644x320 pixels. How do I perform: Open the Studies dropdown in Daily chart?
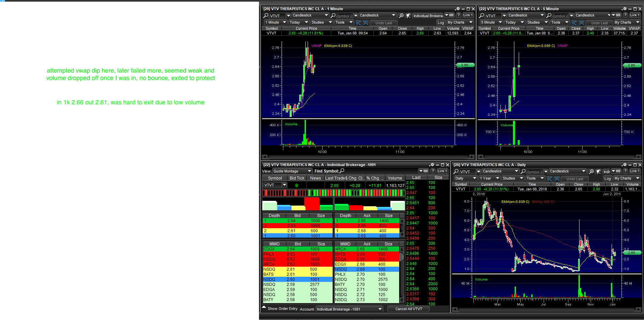513,179
